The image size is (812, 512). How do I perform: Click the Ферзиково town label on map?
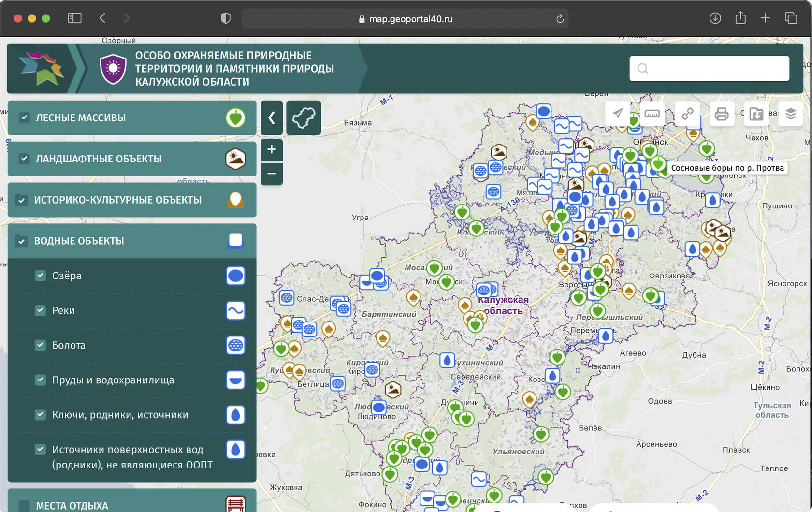pos(669,276)
